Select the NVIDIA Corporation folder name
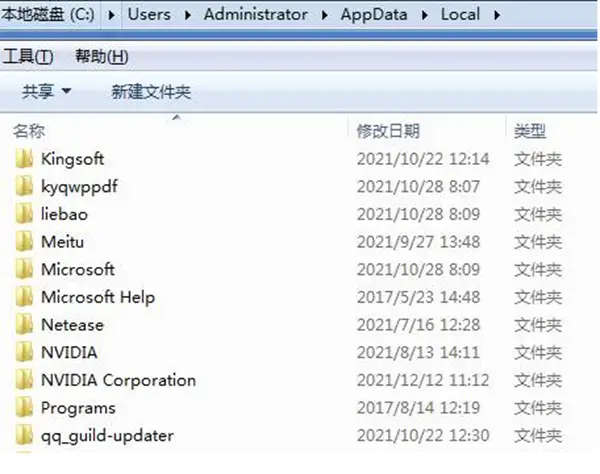The height and width of the screenshot is (474, 600). (x=118, y=381)
